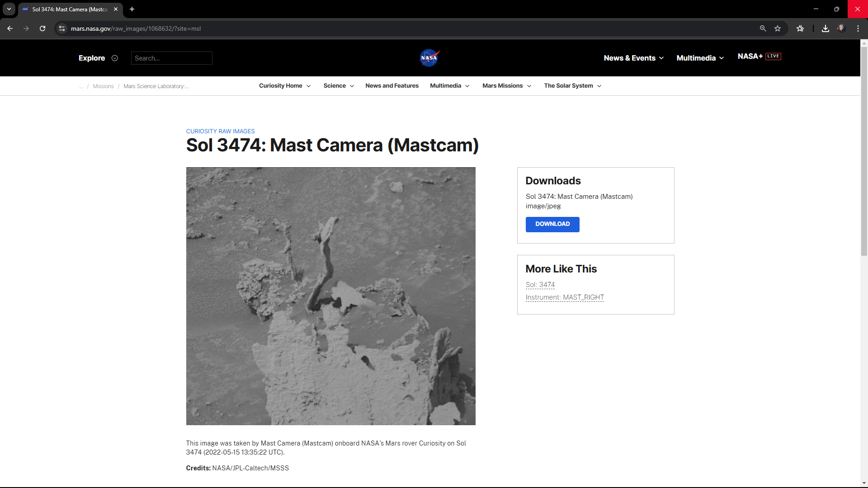
Task: Open browser downloads icon
Action: (826, 28)
